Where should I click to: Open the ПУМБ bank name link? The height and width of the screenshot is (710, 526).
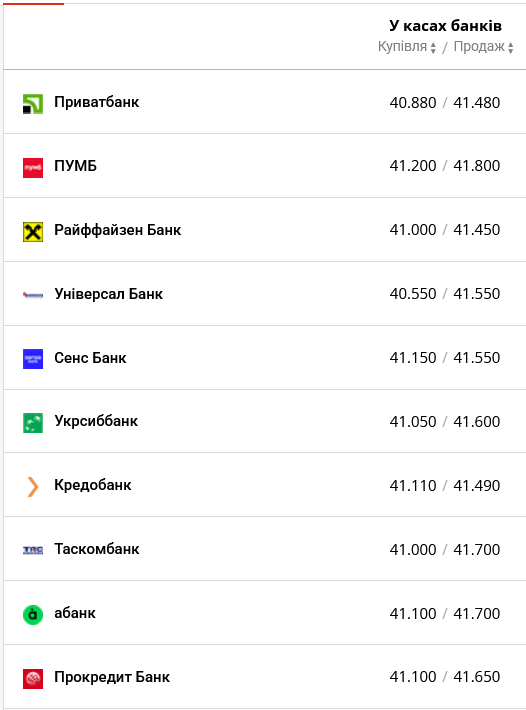coord(76,166)
